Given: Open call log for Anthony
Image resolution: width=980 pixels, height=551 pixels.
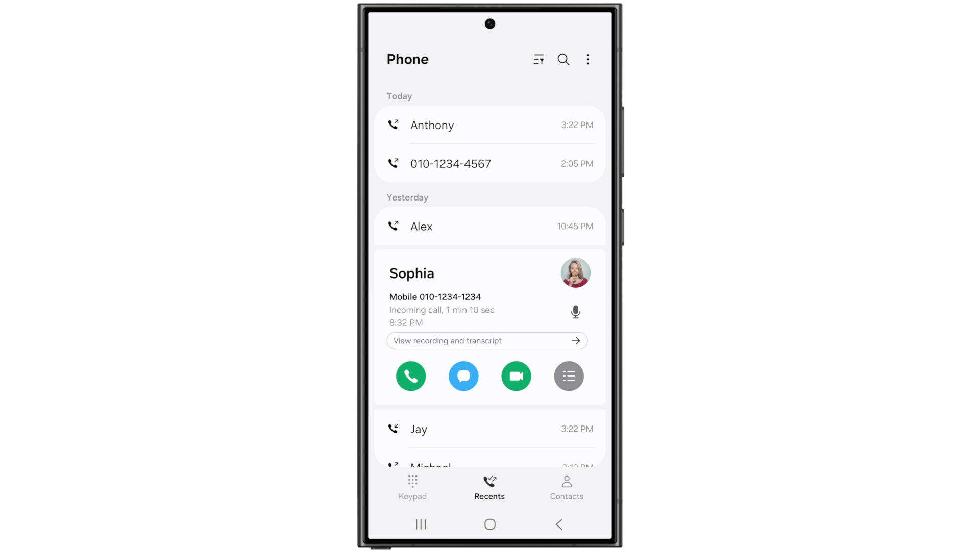Looking at the screenshot, I should (x=489, y=124).
